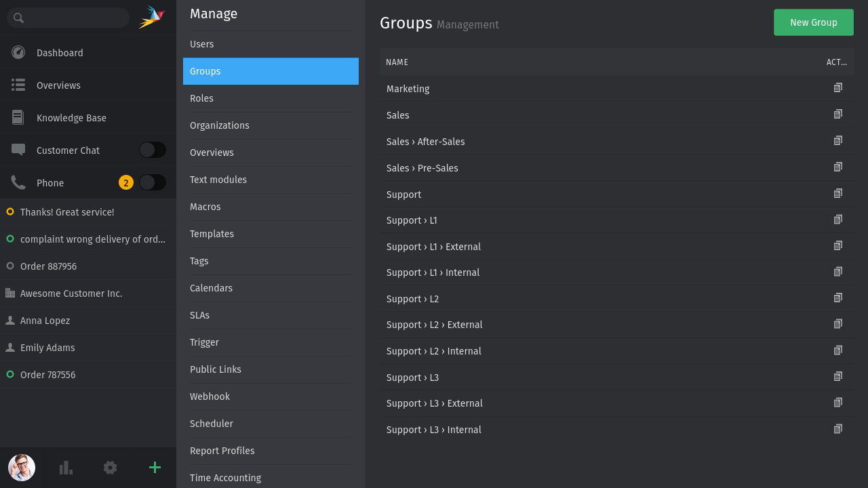Click your profile avatar thumbnail
The height and width of the screenshot is (488, 868).
(21, 467)
